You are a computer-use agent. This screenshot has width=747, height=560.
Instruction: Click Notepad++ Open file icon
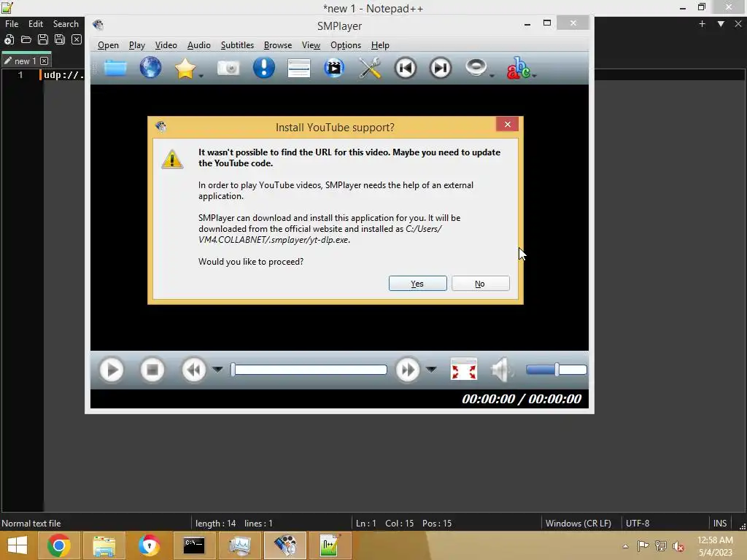[x=26, y=39]
